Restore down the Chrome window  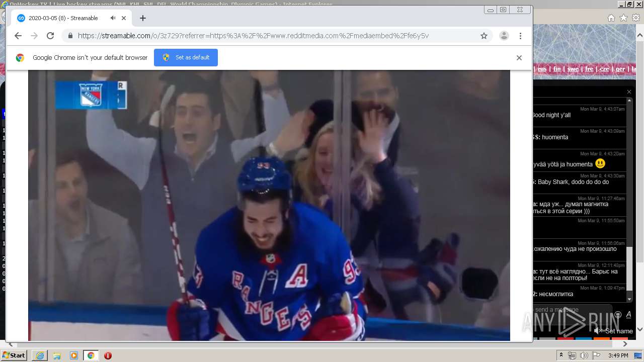coord(503,10)
